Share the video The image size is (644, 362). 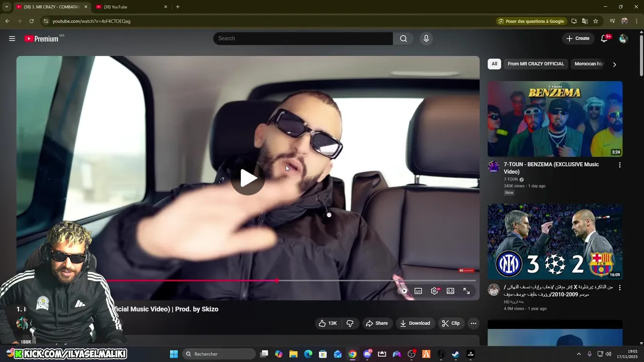[377, 323]
